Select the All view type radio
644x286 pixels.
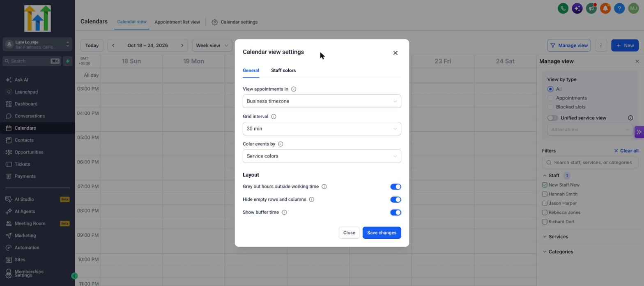click(550, 89)
